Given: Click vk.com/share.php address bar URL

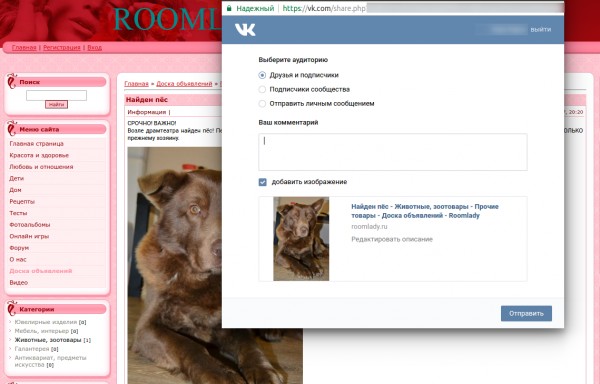Looking at the screenshot, I should coord(324,8).
